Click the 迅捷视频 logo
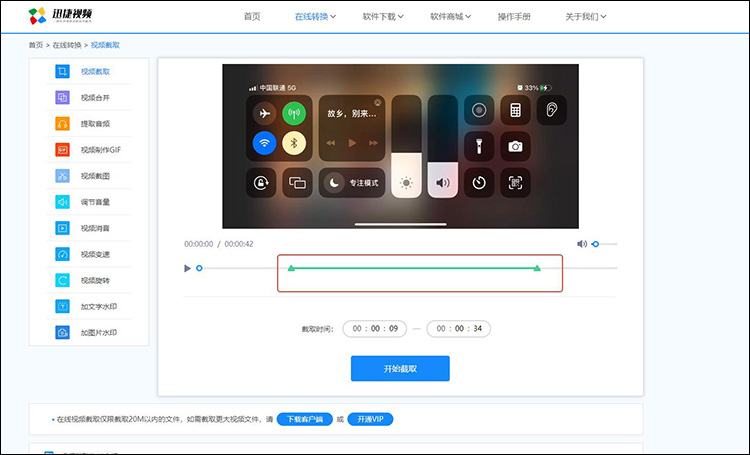 tap(60, 16)
